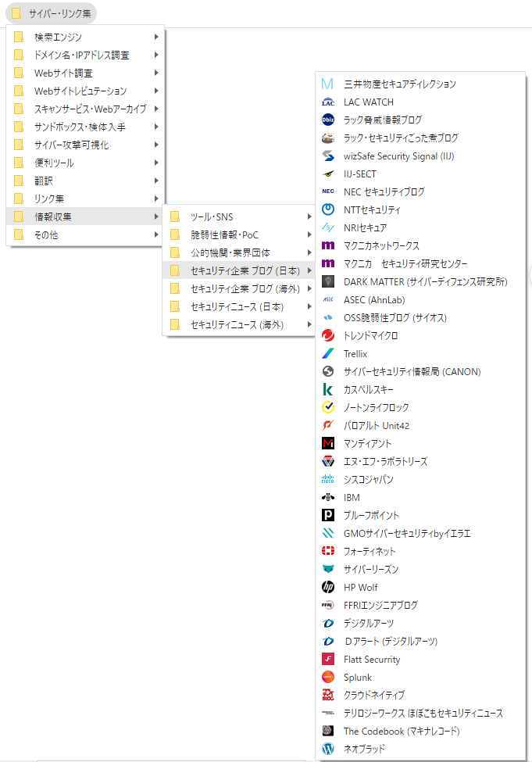Image resolution: width=532 pixels, height=762 pixels.
Task: Expand the サンドボックス・検体入手 submenu arrow
Action: click(x=156, y=127)
